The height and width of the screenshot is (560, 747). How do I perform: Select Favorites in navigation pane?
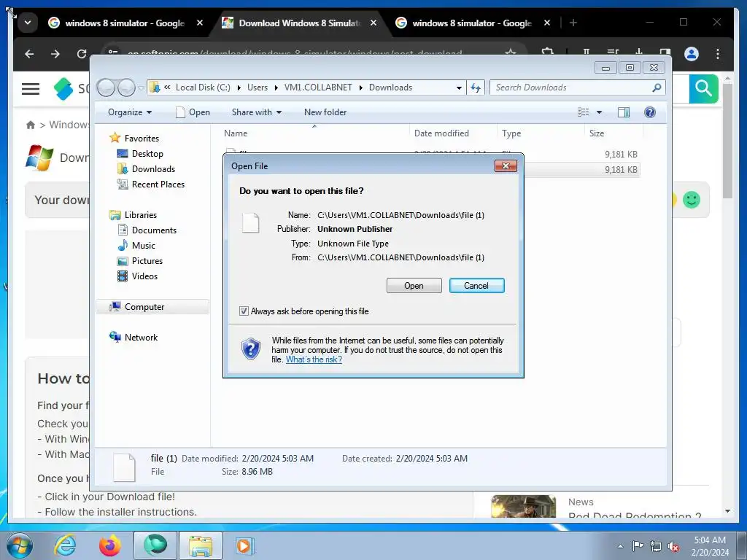click(x=142, y=139)
